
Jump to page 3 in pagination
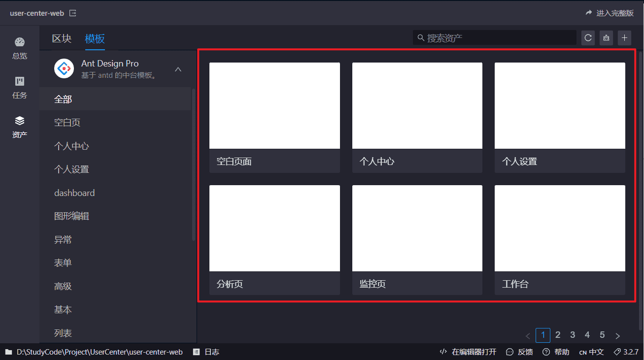tap(573, 335)
